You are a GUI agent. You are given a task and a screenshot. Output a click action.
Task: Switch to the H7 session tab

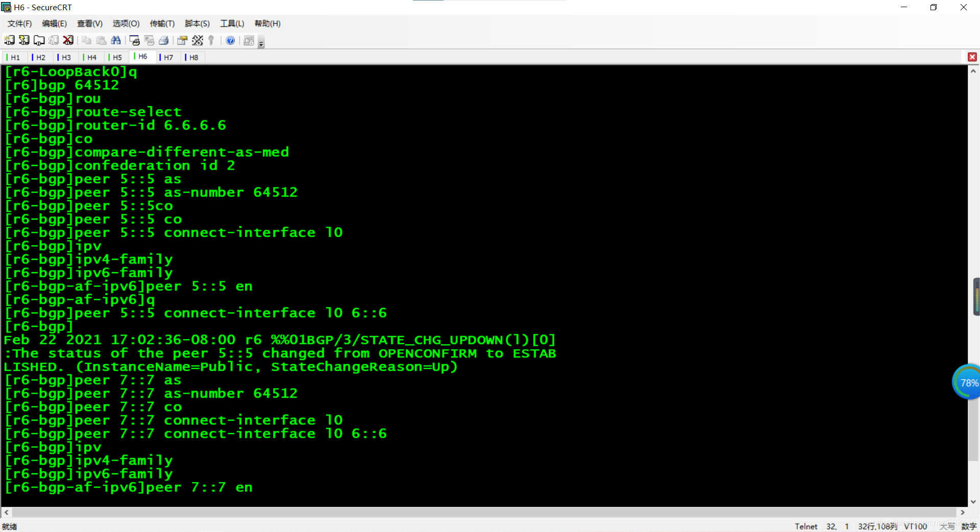click(167, 57)
